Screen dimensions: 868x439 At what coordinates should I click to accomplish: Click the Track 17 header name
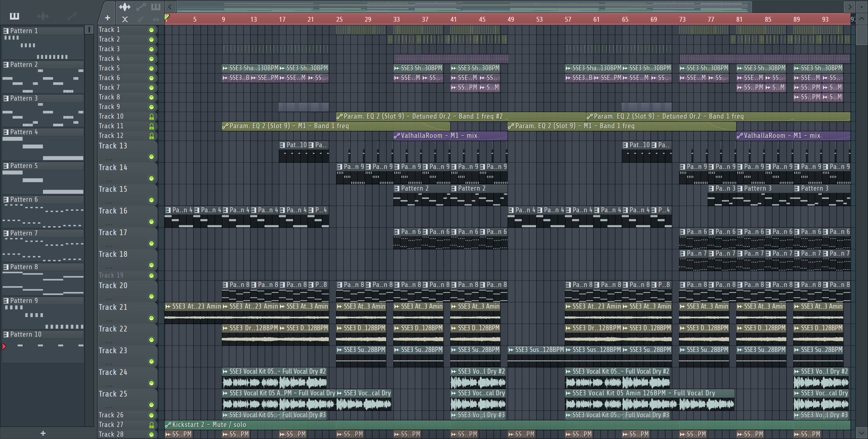point(113,233)
